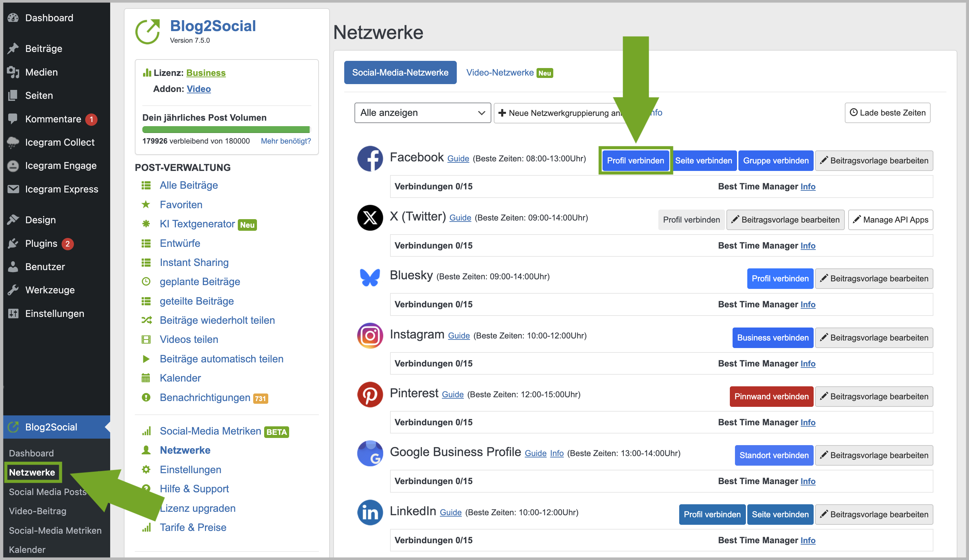Click the Beiträge pin icon
Screen dimensions: 969x560
13,49
